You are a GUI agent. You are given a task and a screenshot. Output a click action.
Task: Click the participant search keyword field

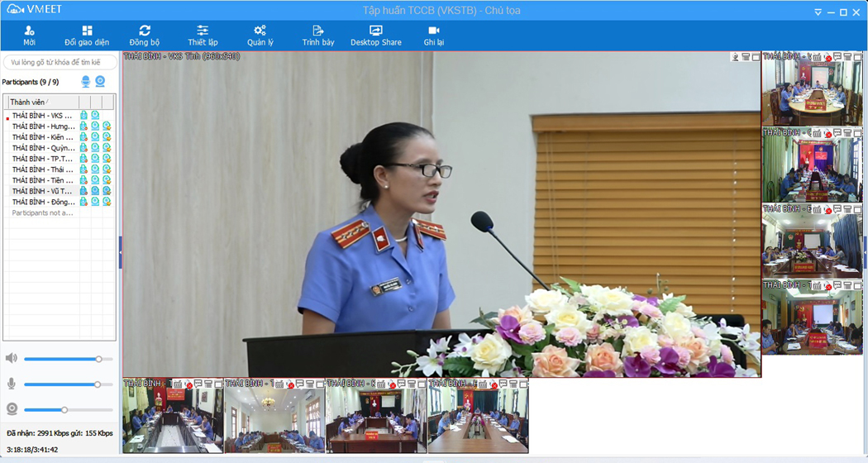[60, 62]
